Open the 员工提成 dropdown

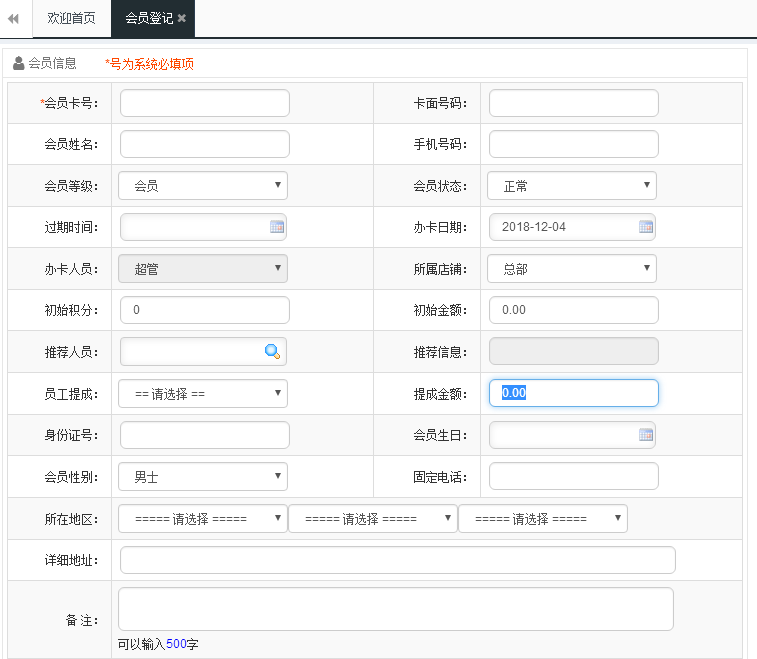click(203, 394)
